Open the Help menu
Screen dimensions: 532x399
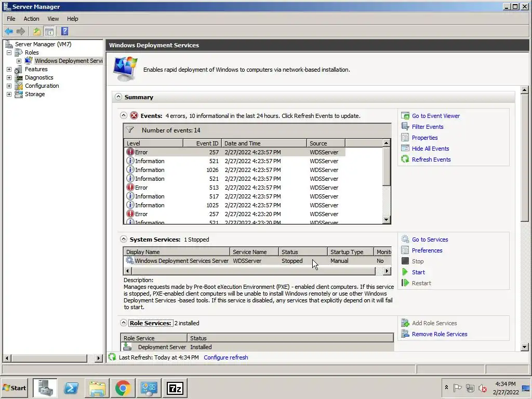[x=72, y=19]
